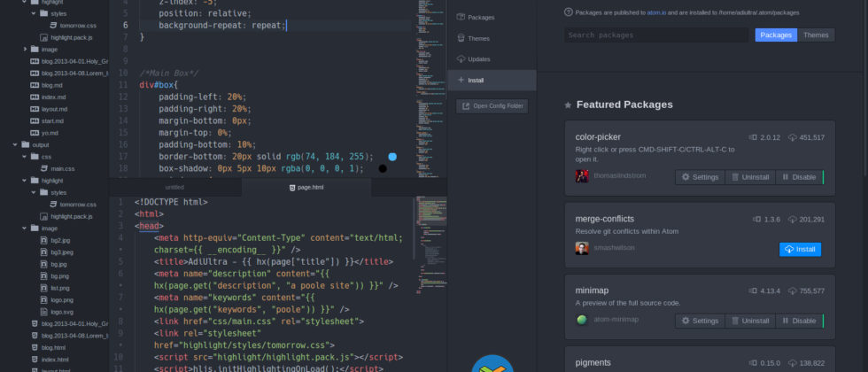The width and height of the screenshot is (868, 372).
Task: Click the Open Config Folder button
Action: point(492,106)
